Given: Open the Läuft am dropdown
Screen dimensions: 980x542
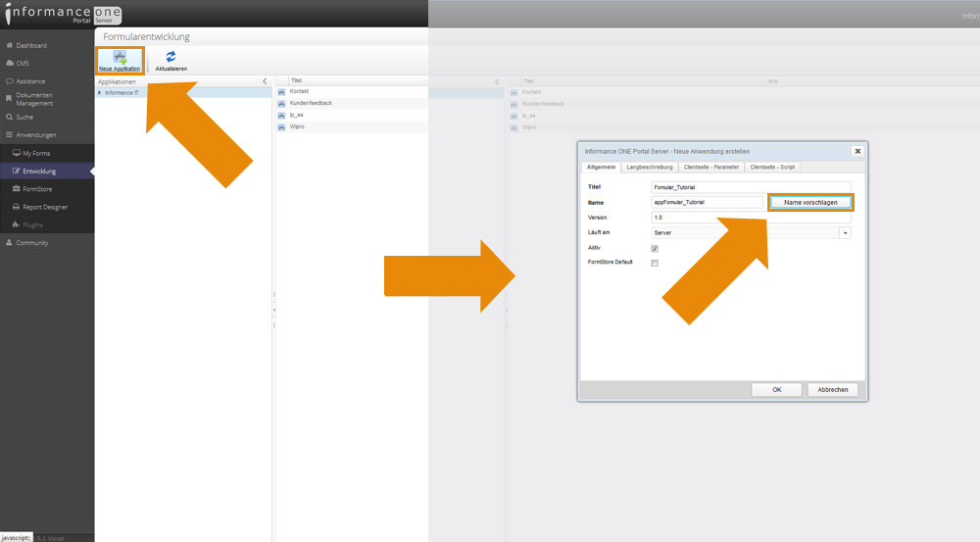Looking at the screenshot, I should point(845,232).
